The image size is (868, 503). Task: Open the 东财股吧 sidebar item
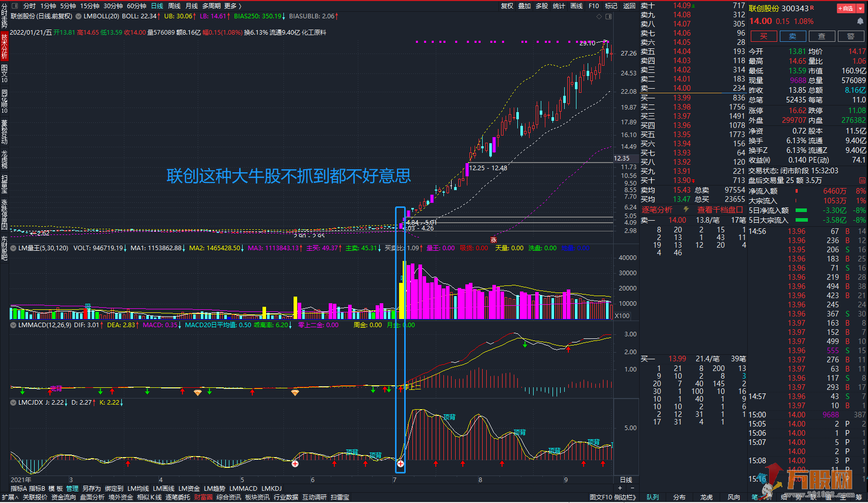[4, 248]
